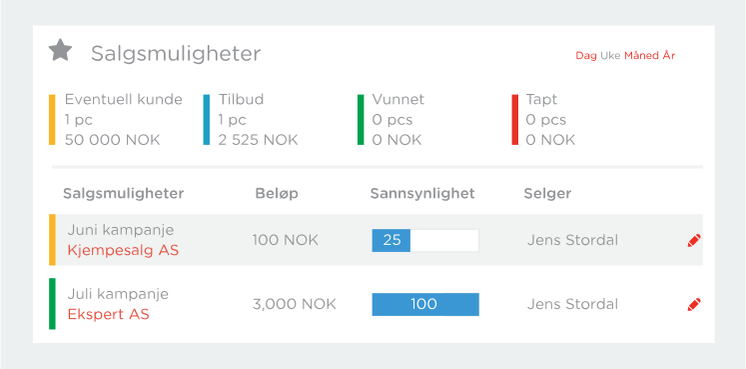Click the 25 probability bar
Image resolution: width=746 pixels, height=369 pixels.
coord(425,240)
